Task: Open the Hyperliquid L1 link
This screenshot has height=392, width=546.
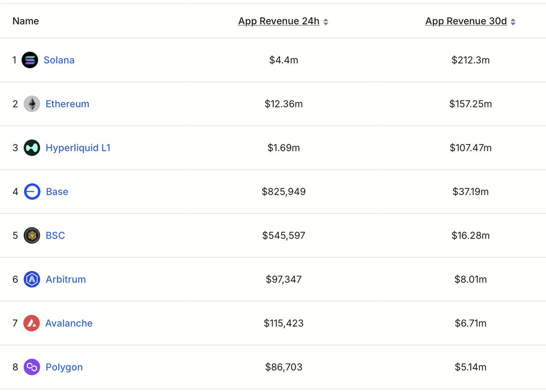Action: click(x=78, y=148)
